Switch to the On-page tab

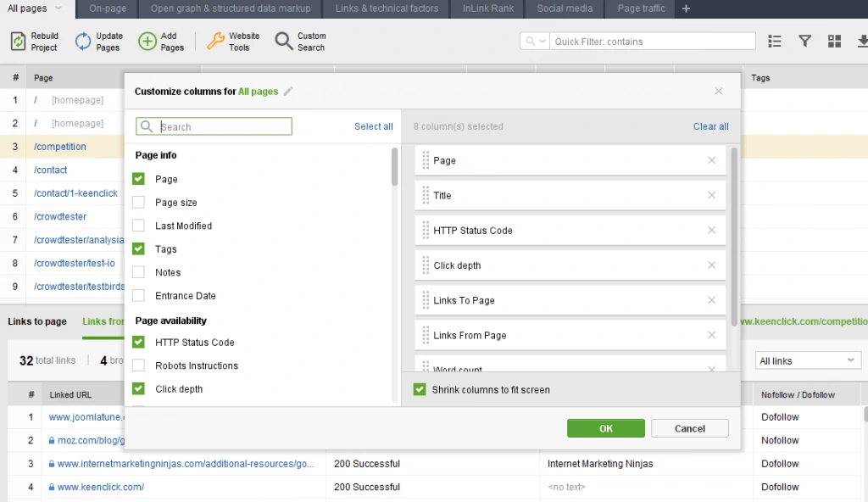(108, 8)
